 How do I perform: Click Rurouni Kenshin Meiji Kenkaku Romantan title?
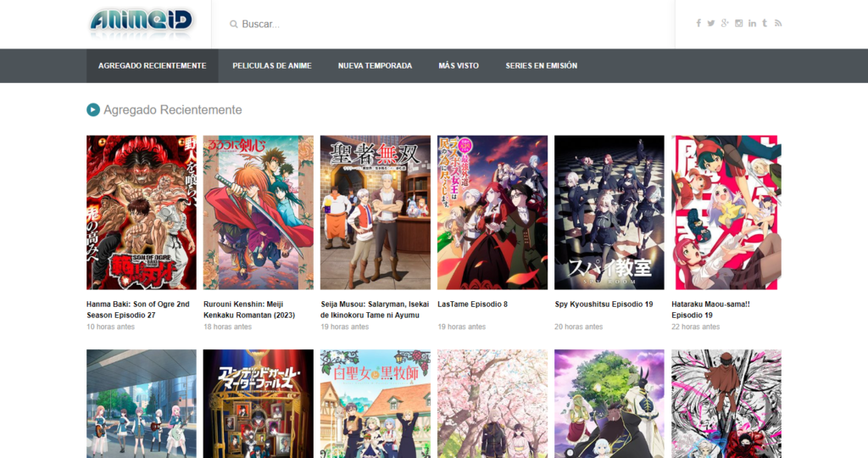coord(249,310)
